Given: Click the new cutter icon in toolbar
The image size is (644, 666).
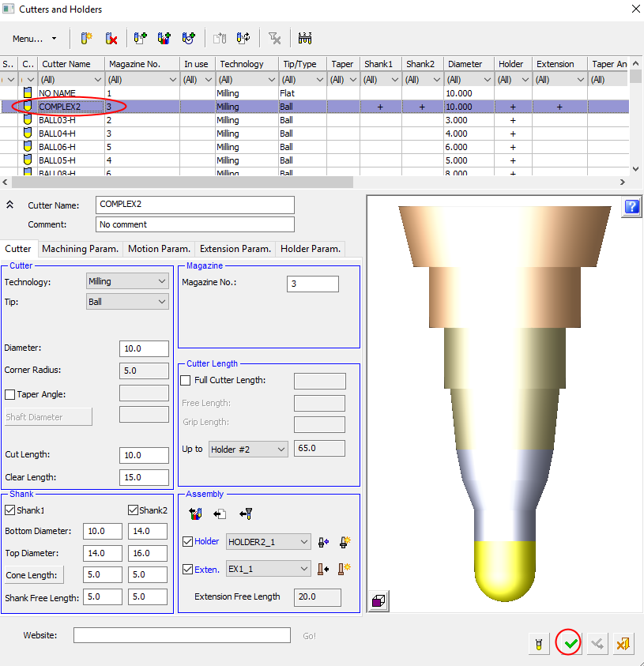Looking at the screenshot, I should coord(86,38).
